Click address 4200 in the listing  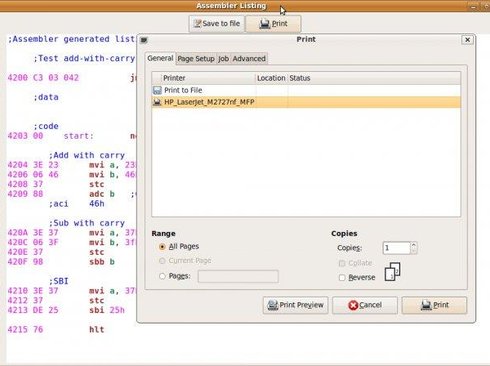point(18,78)
